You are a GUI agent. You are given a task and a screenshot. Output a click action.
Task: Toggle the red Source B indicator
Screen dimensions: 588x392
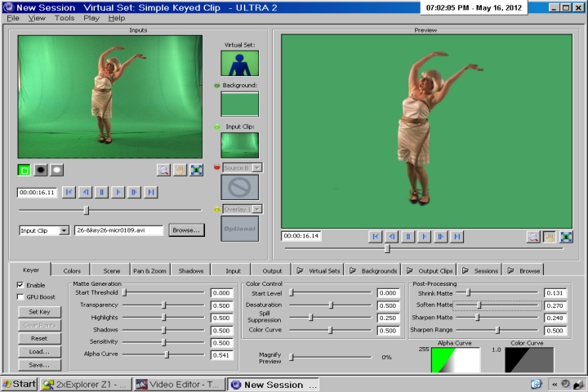(x=217, y=167)
